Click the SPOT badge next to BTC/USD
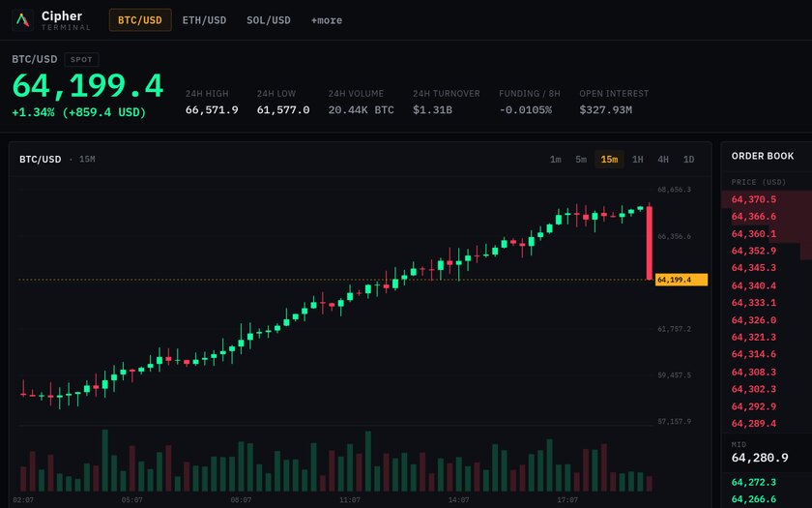This screenshot has height=508, width=812. 81,60
